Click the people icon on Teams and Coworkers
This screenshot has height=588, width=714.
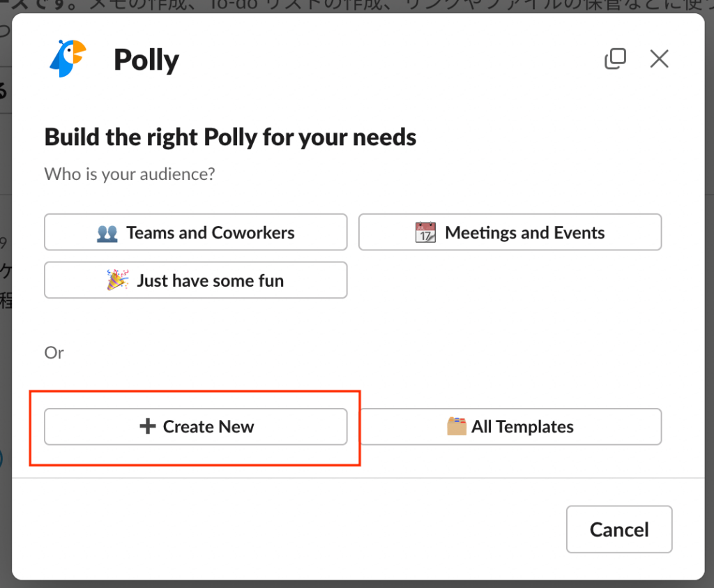pos(107,233)
